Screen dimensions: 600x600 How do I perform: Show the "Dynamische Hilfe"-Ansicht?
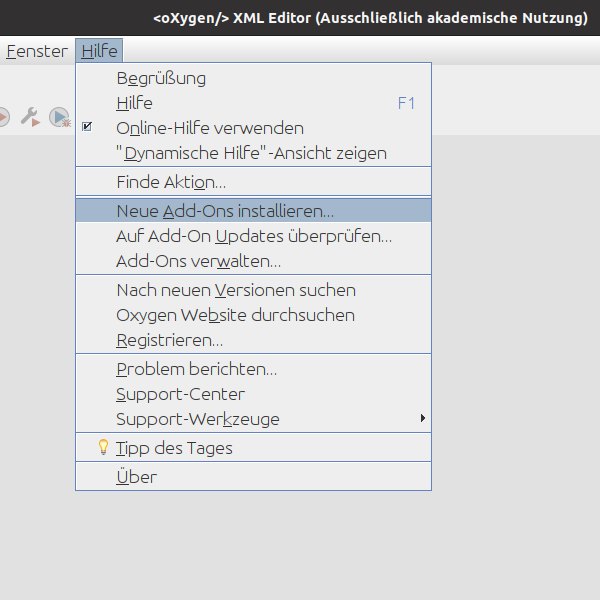pos(251,153)
